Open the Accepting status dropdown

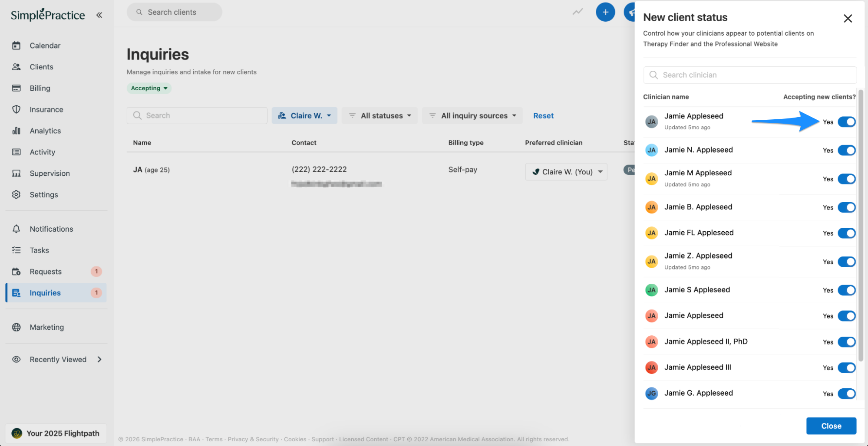[149, 88]
